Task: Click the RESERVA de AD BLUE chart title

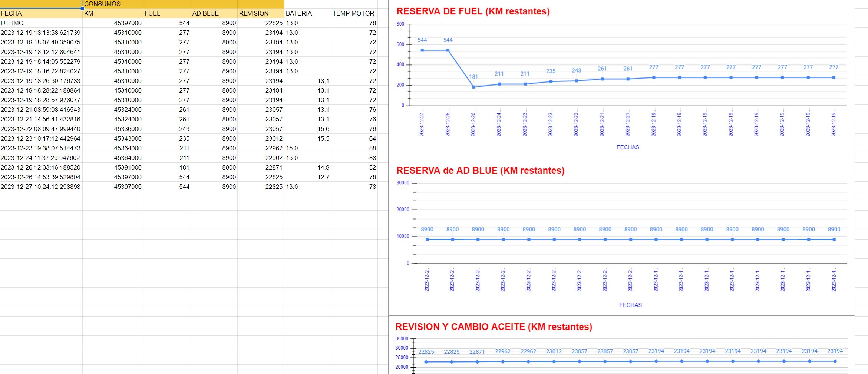Action: [480, 171]
